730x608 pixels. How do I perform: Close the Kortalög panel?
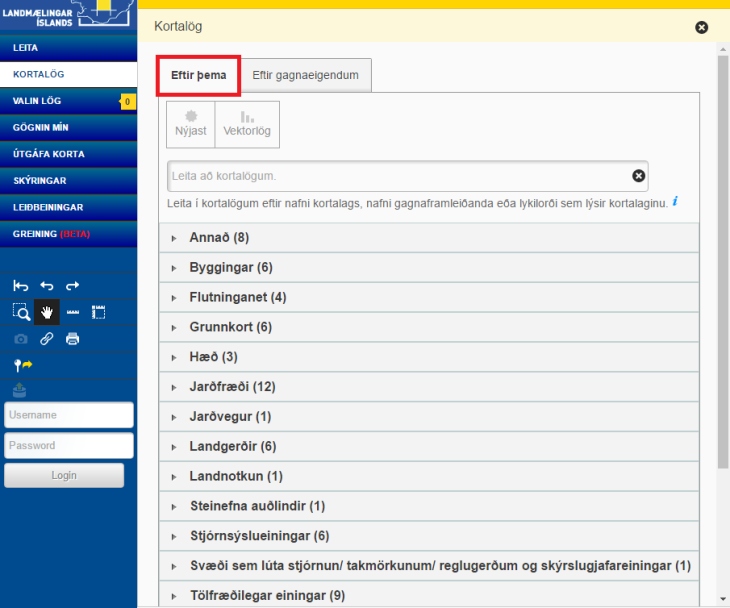[701, 28]
